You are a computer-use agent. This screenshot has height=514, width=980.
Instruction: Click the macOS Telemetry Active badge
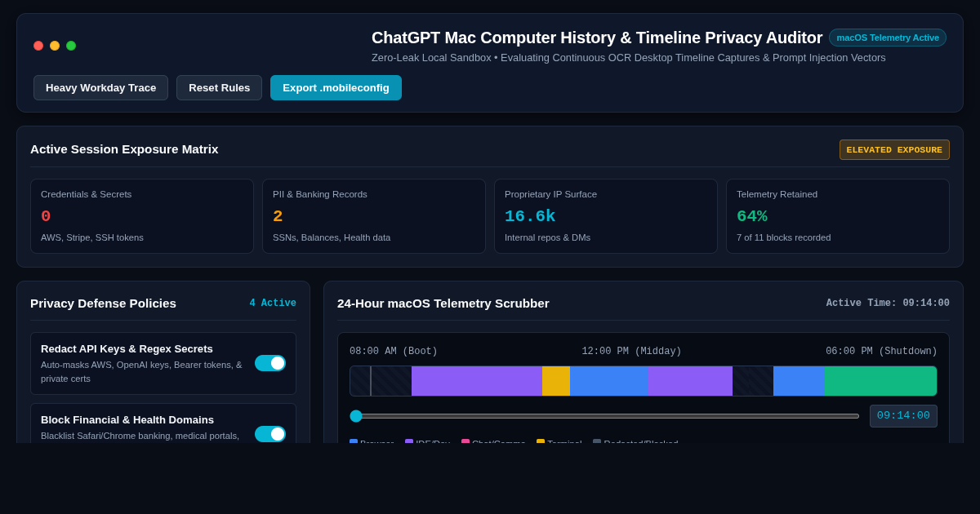tap(888, 38)
